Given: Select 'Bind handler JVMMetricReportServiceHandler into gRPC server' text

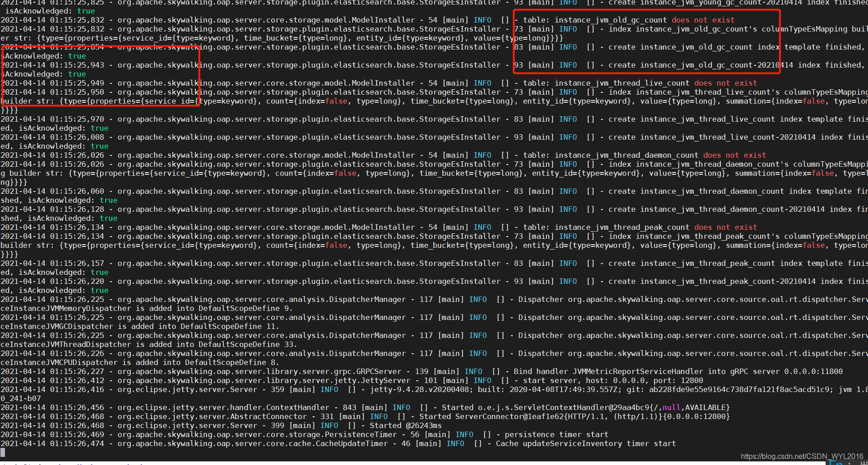Looking at the screenshot, I should click(x=646, y=371).
